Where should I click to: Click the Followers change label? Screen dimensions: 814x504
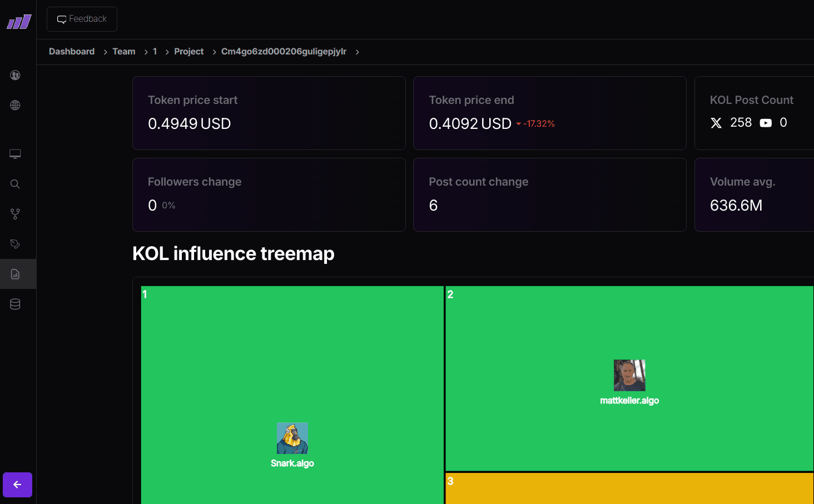pos(195,182)
